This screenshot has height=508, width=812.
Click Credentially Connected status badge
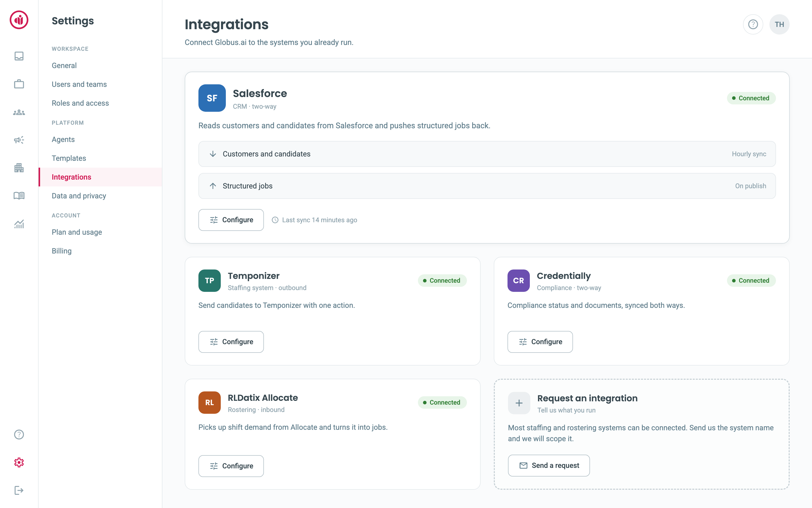[751, 280]
